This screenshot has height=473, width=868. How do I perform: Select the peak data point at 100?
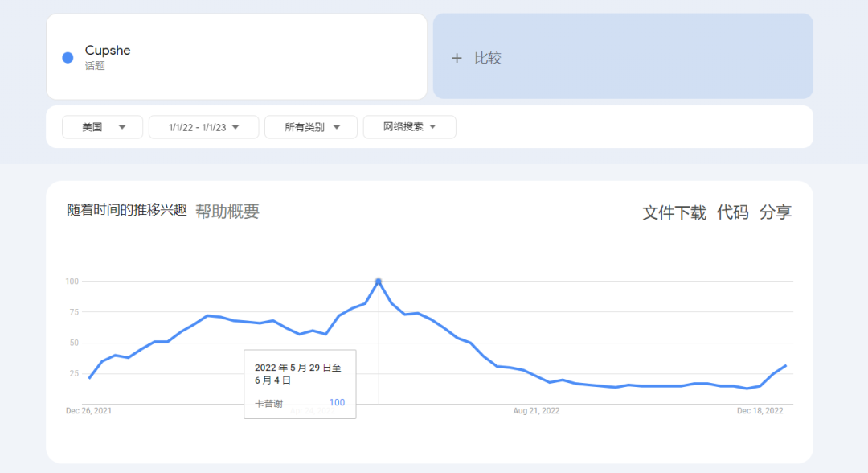pos(379,282)
